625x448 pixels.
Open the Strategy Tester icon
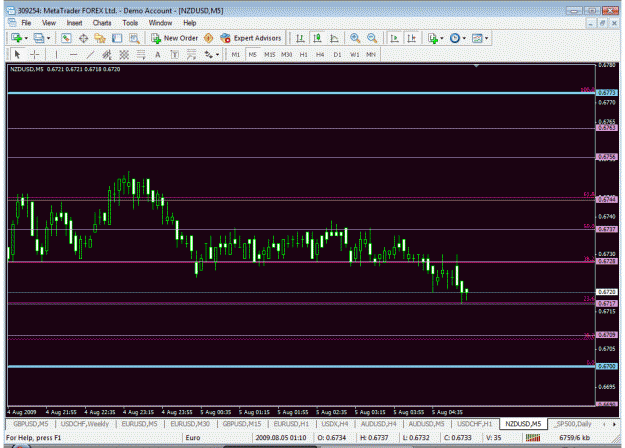[x=134, y=38]
